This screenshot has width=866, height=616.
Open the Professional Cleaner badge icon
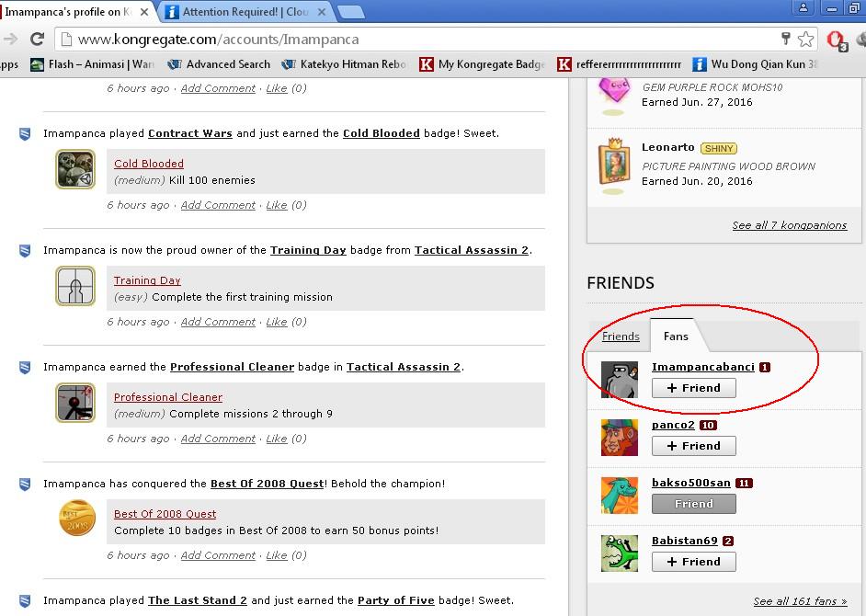coord(75,403)
